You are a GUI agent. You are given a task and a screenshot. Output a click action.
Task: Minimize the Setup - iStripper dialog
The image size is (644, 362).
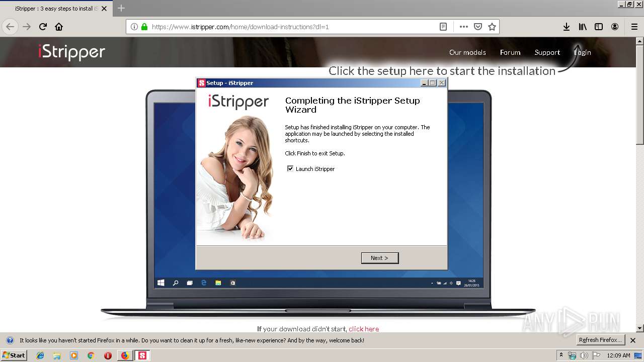coord(424,83)
